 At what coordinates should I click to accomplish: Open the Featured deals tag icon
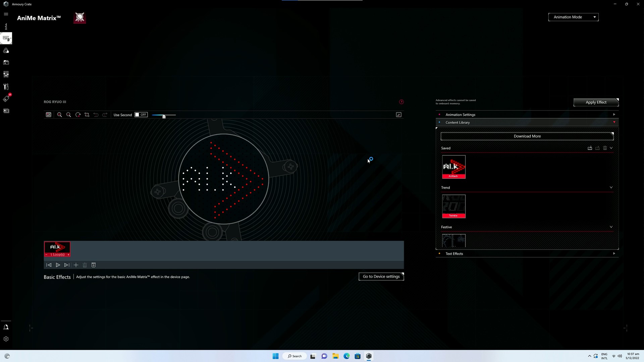pyautogui.click(x=6, y=99)
